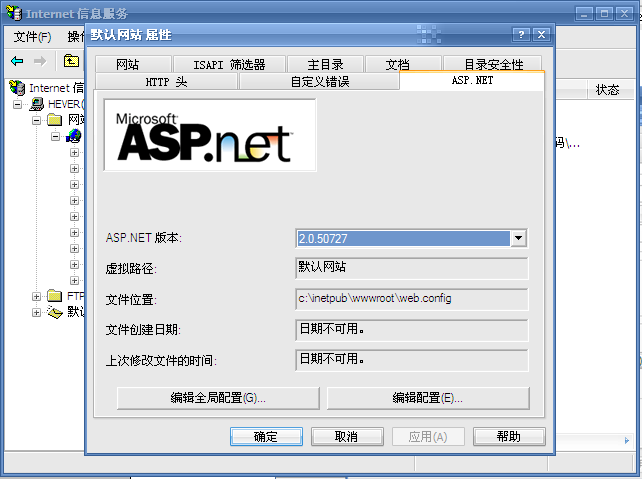Click the Microsoft ASP.net logo image
The width and height of the screenshot is (642, 479).
click(x=210, y=135)
